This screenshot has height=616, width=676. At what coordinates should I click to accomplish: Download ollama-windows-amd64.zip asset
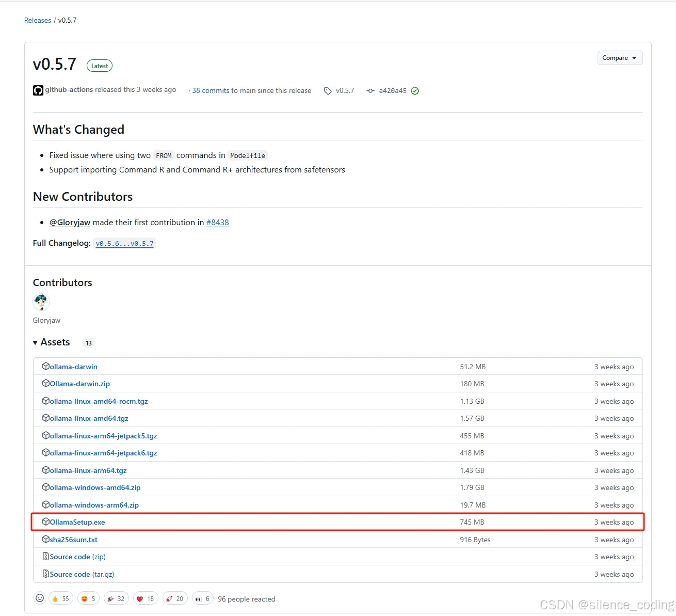[x=95, y=487]
